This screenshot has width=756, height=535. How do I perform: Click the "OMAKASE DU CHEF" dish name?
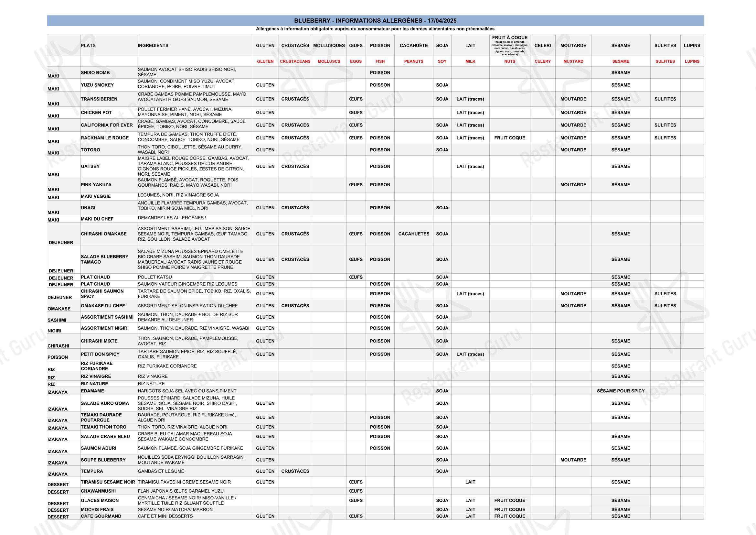point(103,306)
